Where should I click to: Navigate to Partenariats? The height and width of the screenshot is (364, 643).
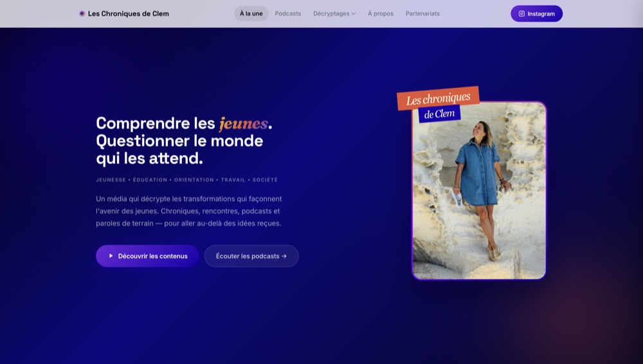[423, 14]
